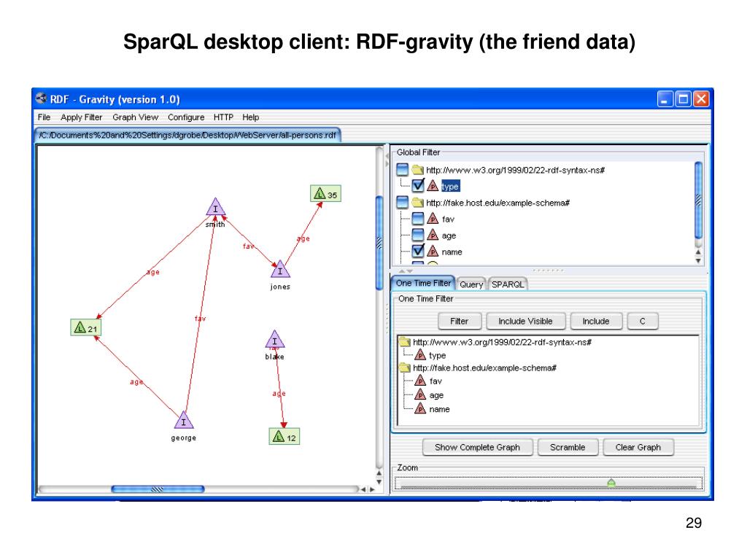Screen dimensions: 747x560
Task: Click the fav edge label between smith and jones
Action: (249, 246)
